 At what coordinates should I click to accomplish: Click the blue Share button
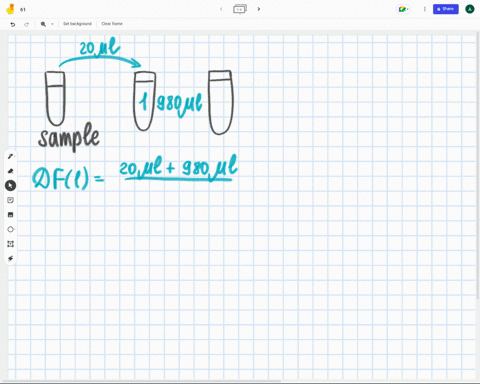(x=446, y=9)
